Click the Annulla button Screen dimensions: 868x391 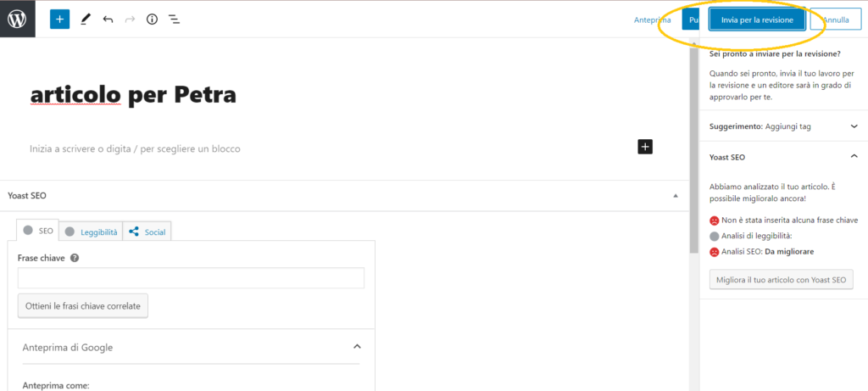pos(835,20)
